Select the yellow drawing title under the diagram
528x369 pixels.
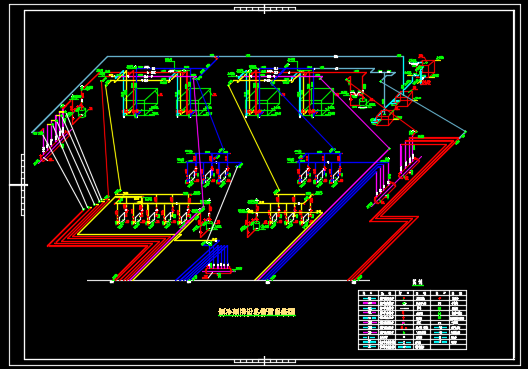coord(257,312)
